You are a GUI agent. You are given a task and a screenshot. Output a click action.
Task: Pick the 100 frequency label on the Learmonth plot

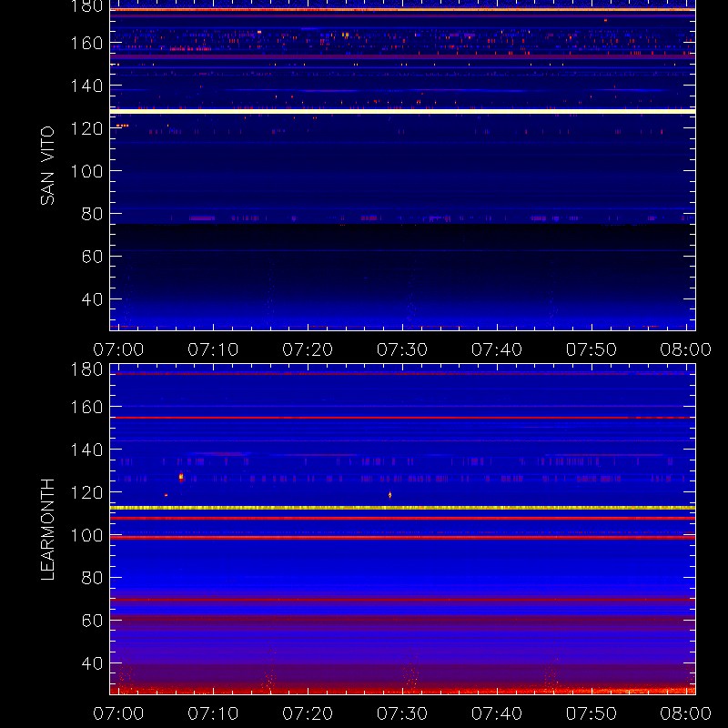coord(86,535)
